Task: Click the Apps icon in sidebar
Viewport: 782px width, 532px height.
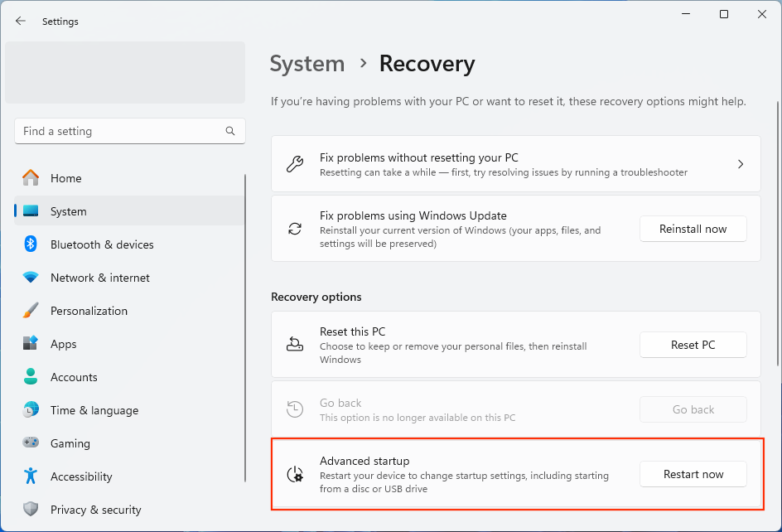Action: pos(31,344)
